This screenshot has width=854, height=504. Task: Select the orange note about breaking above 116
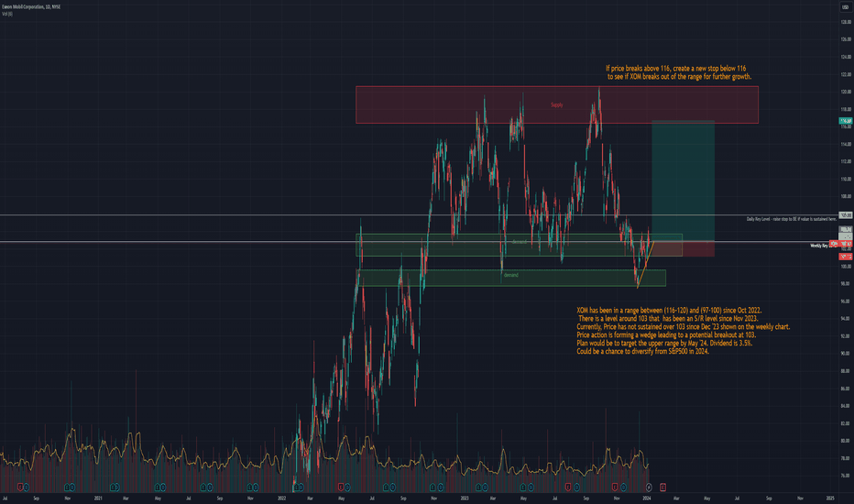coord(678,72)
